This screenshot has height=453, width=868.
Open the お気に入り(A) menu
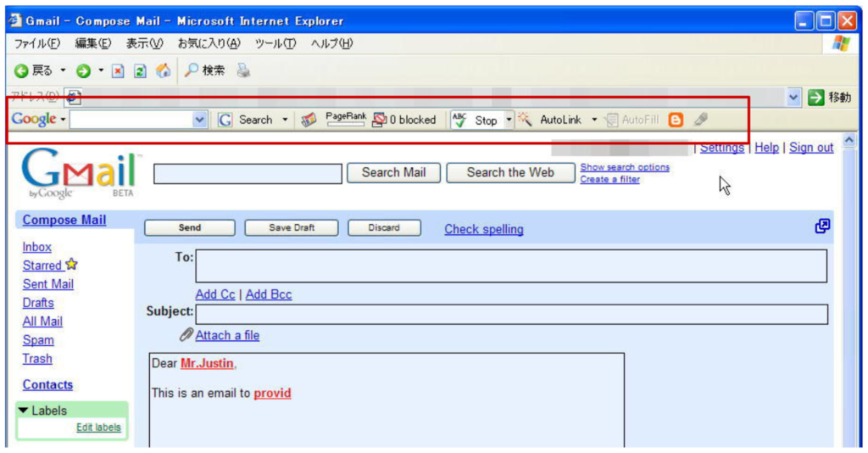pyautogui.click(x=209, y=43)
